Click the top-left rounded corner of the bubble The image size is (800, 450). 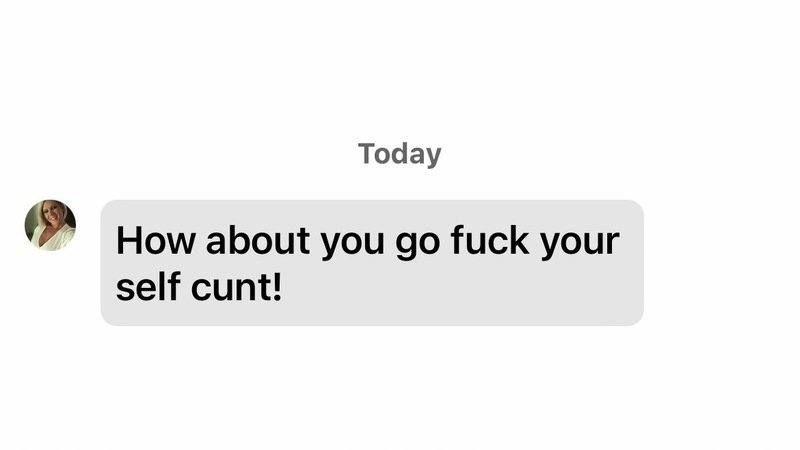[107, 207]
